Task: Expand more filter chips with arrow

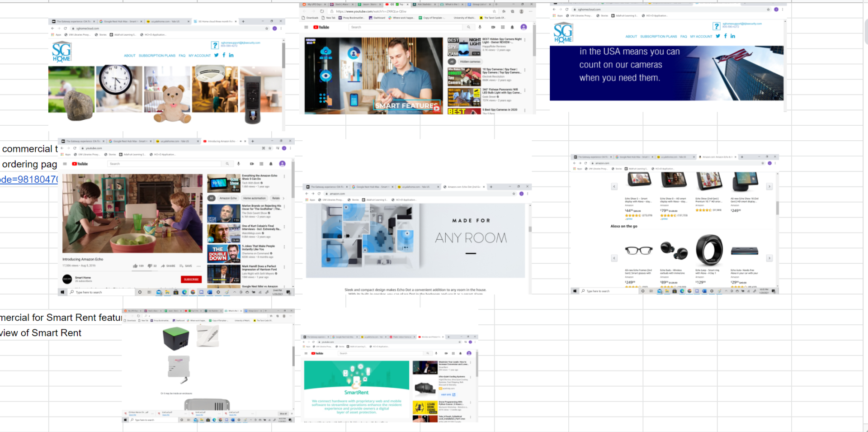Action: click(x=283, y=198)
